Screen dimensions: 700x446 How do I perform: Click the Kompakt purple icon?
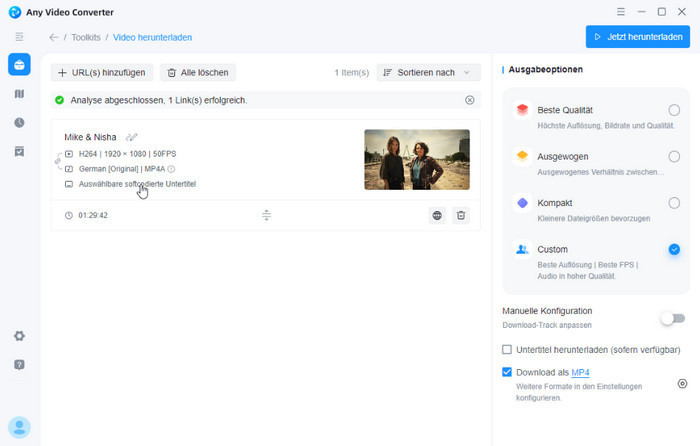point(522,203)
